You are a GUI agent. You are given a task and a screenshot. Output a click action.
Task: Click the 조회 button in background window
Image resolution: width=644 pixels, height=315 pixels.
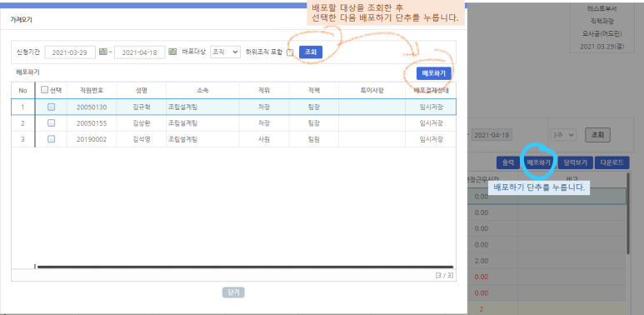597,135
